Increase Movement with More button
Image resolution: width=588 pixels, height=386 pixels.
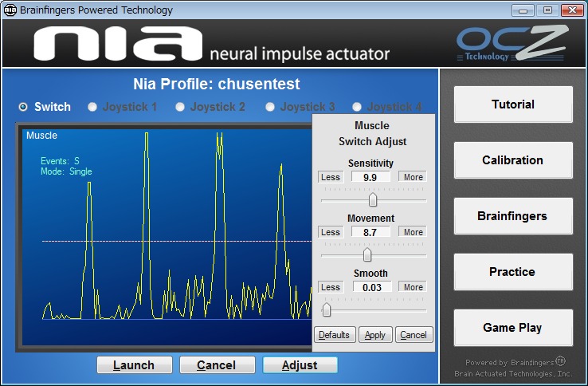[413, 232]
